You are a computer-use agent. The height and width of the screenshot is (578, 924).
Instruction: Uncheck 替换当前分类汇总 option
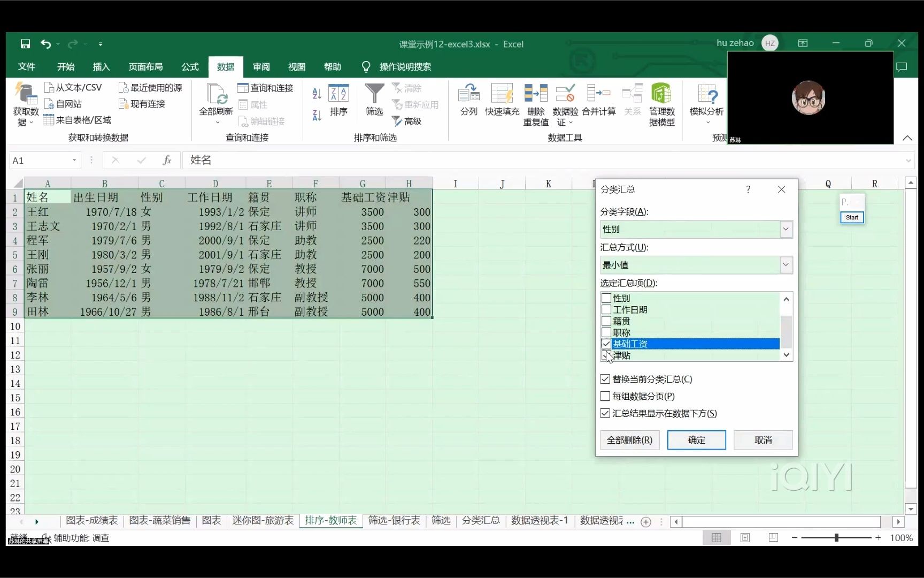pos(605,379)
